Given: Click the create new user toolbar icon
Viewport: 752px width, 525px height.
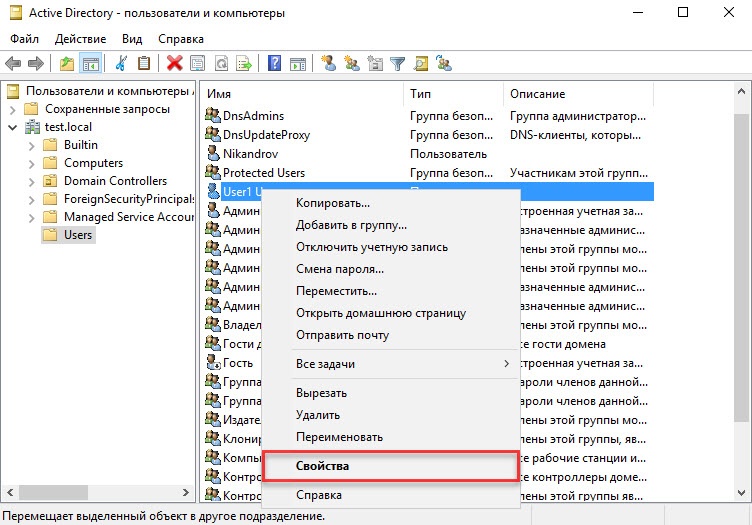Looking at the screenshot, I should click(x=329, y=63).
